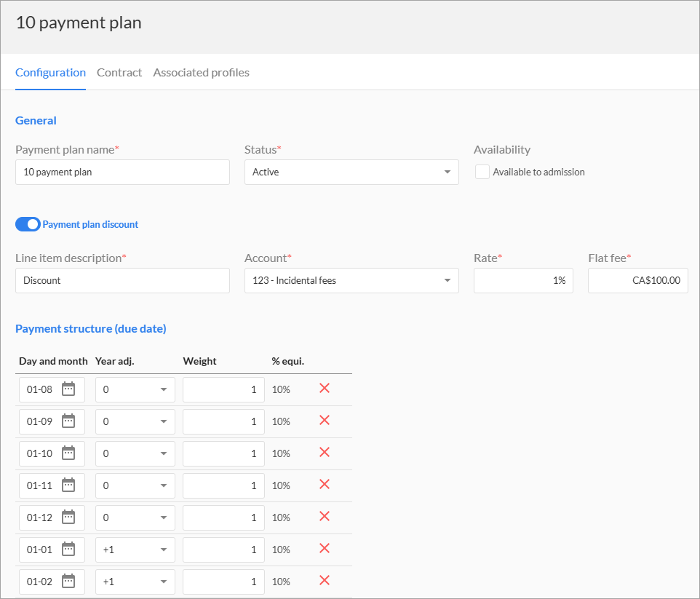Screen dimensions: 700x599
Task: Click the Weight field for 01-12 row
Action: (x=223, y=517)
